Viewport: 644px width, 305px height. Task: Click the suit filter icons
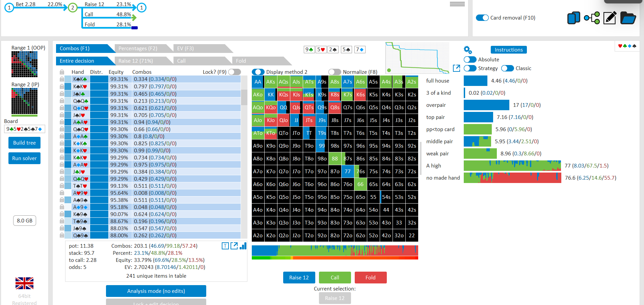tap(627, 46)
